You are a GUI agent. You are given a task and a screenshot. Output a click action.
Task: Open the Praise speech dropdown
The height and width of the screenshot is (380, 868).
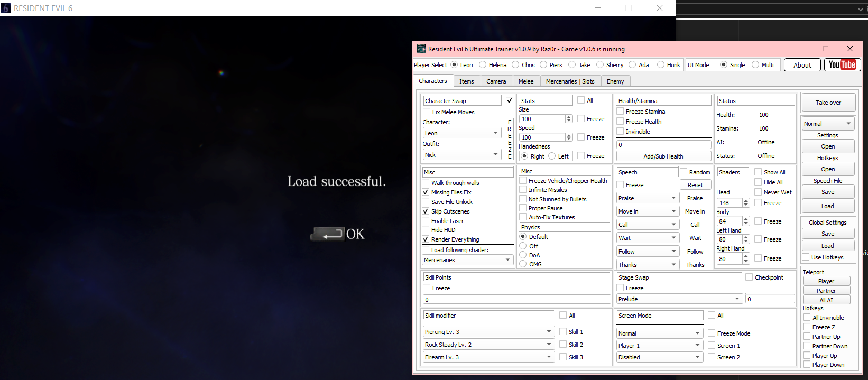point(648,198)
